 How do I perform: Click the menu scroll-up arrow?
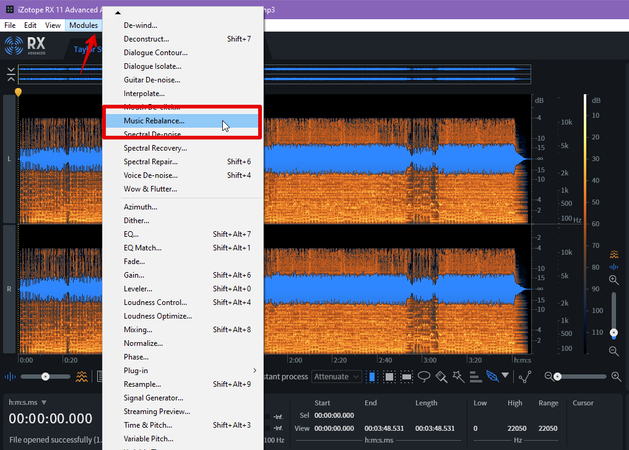(x=118, y=13)
